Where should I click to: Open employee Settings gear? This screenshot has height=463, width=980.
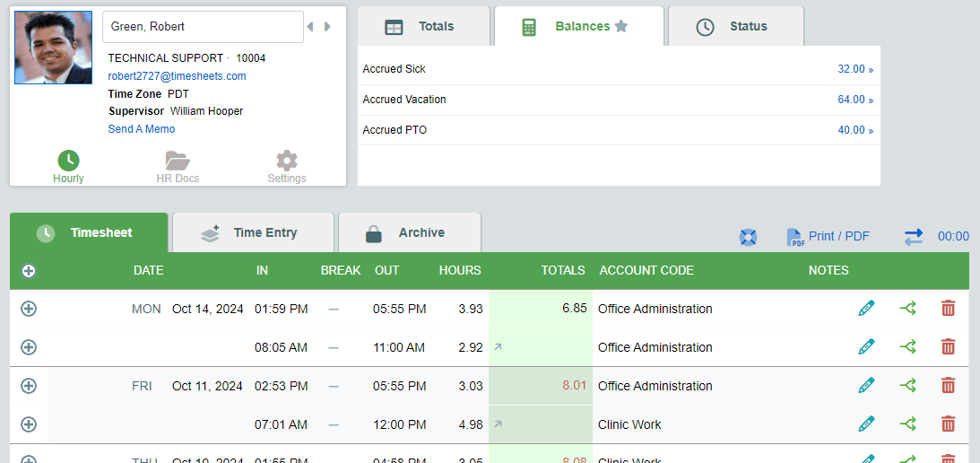tap(287, 162)
